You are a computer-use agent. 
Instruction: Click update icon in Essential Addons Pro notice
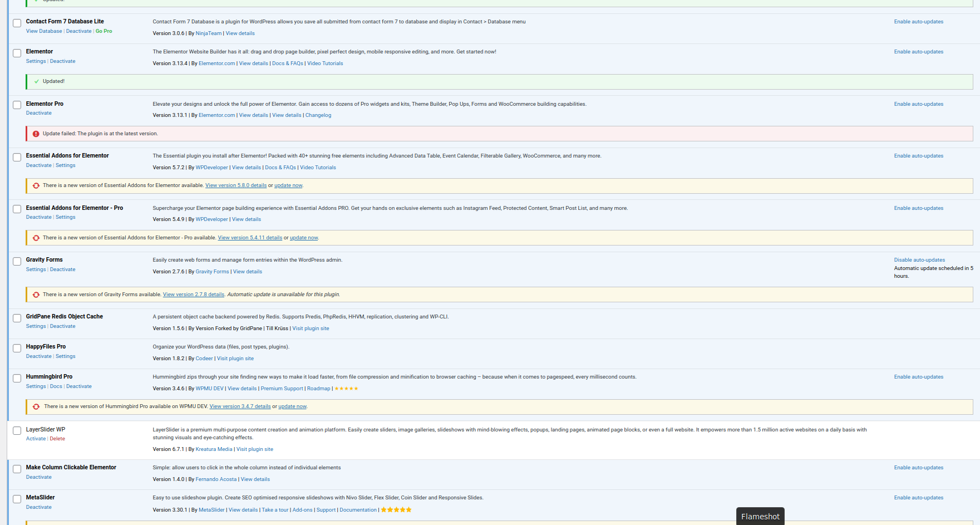coord(36,238)
